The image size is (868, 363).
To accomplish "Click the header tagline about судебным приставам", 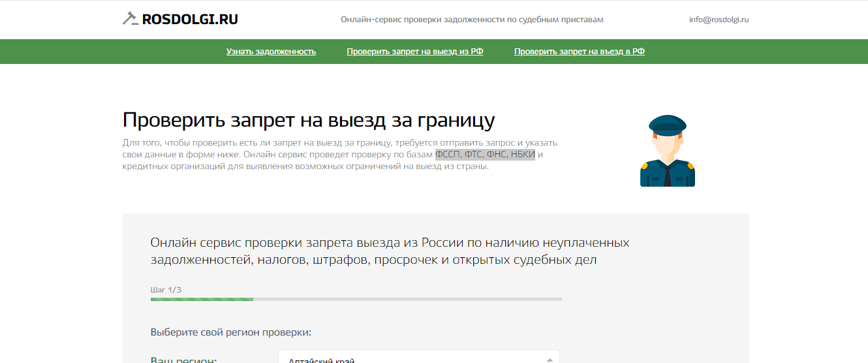I will pyautogui.click(x=472, y=20).
